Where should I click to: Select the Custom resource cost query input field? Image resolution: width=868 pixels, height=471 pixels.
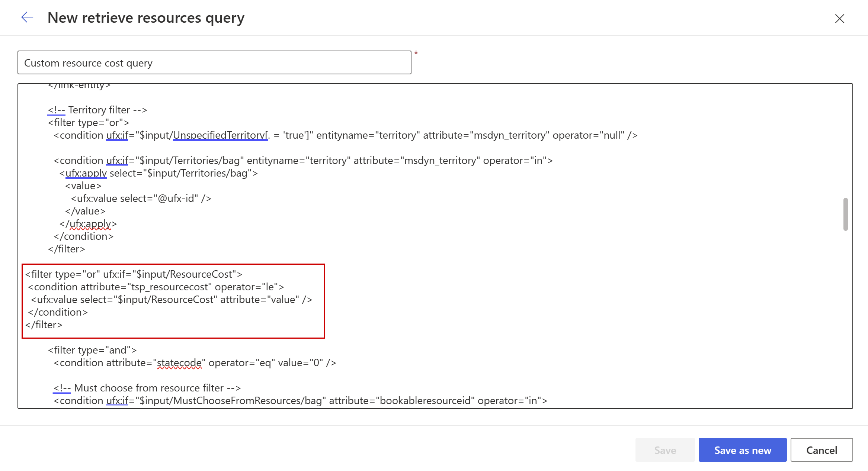215,63
